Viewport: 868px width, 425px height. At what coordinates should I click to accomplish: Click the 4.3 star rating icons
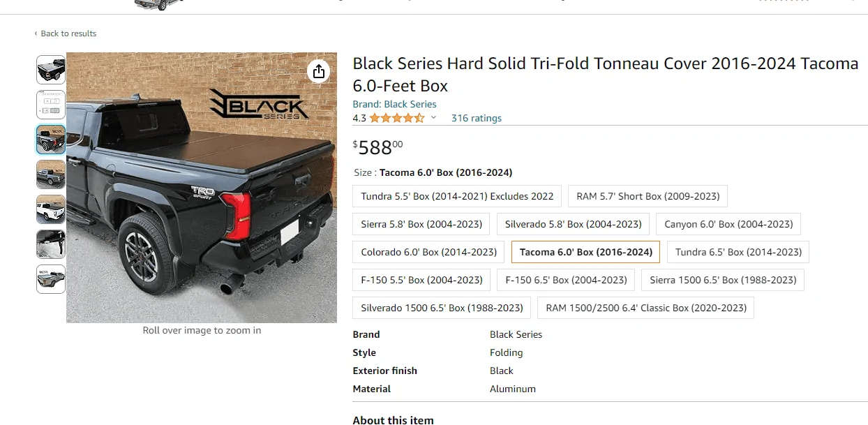[396, 118]
